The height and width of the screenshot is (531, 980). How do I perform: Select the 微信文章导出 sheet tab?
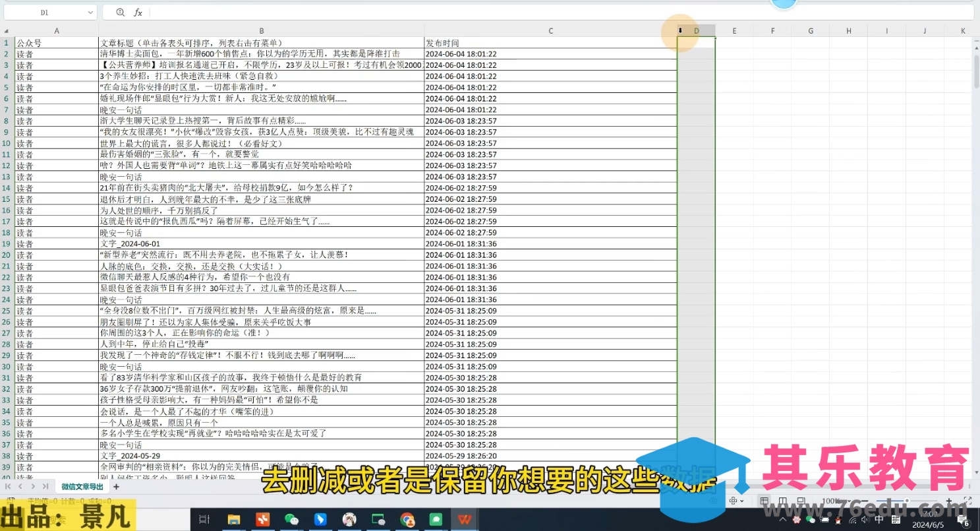click(82, 487)
